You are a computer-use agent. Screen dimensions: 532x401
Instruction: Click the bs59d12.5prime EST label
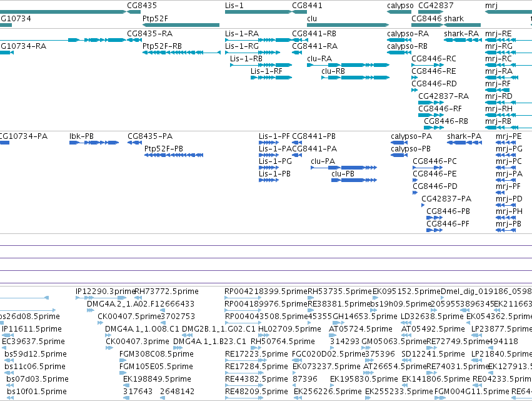[35, 354]
